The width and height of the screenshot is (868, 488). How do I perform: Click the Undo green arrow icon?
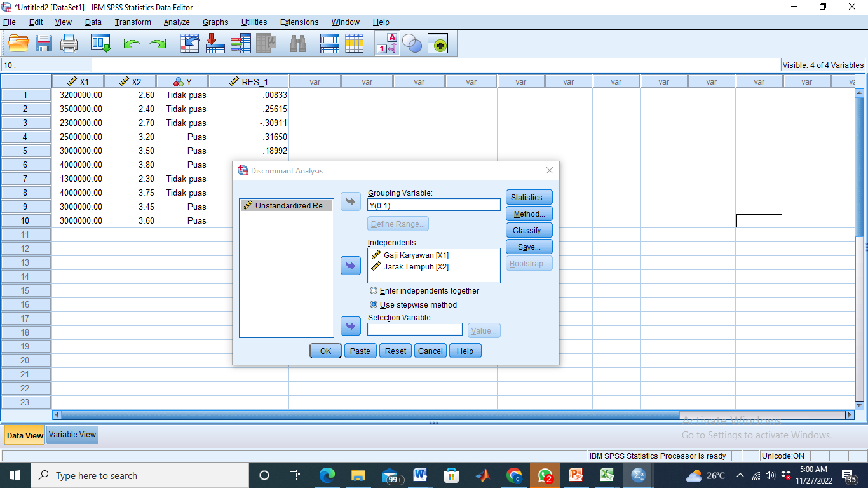click(132, 44)
